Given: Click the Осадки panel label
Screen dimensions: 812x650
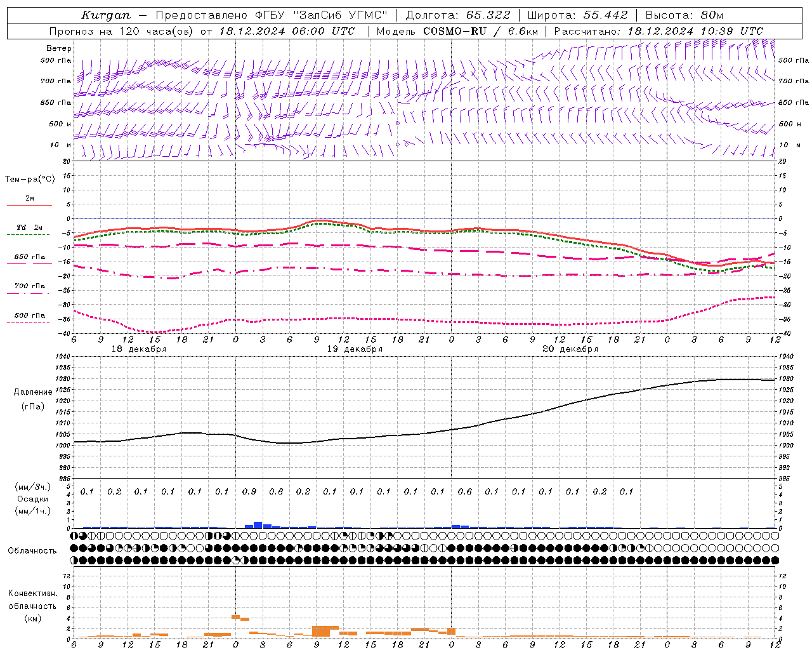Looking at the screenshot, I should pyautogui.click(x=33, y=499).
